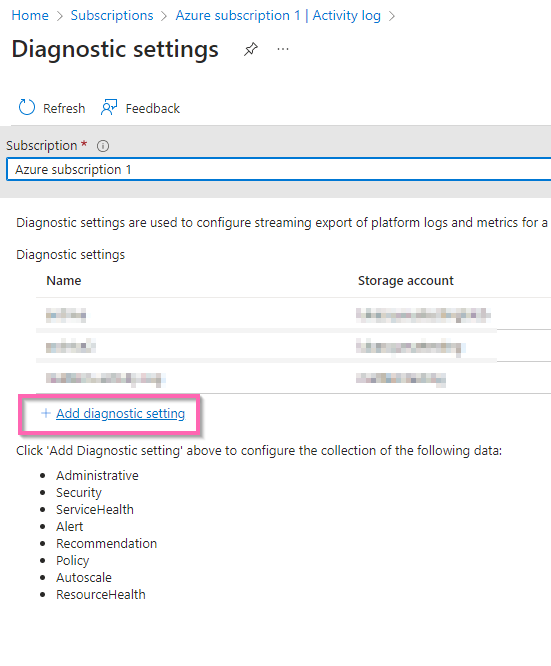Click the chevron after the Activity log breadcrumb

coord(392,16)
